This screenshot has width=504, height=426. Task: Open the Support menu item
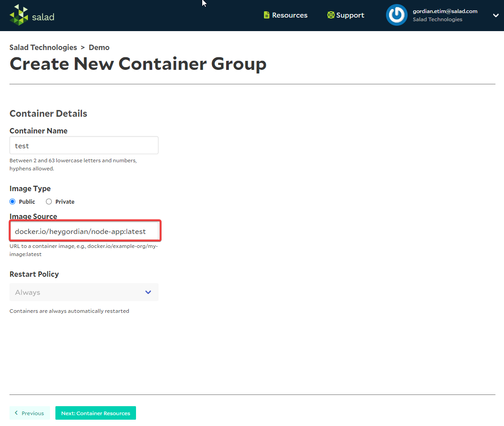point(345,15)
